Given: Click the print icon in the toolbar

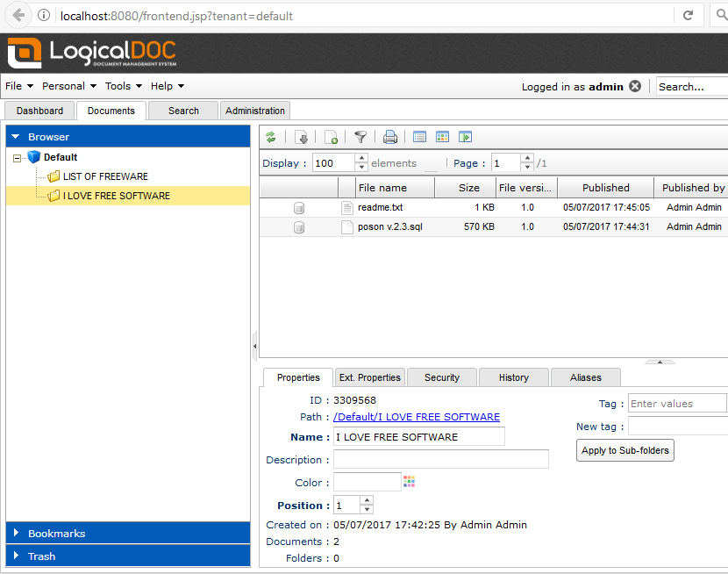Looking at the screenshot, I should point(389,137).
